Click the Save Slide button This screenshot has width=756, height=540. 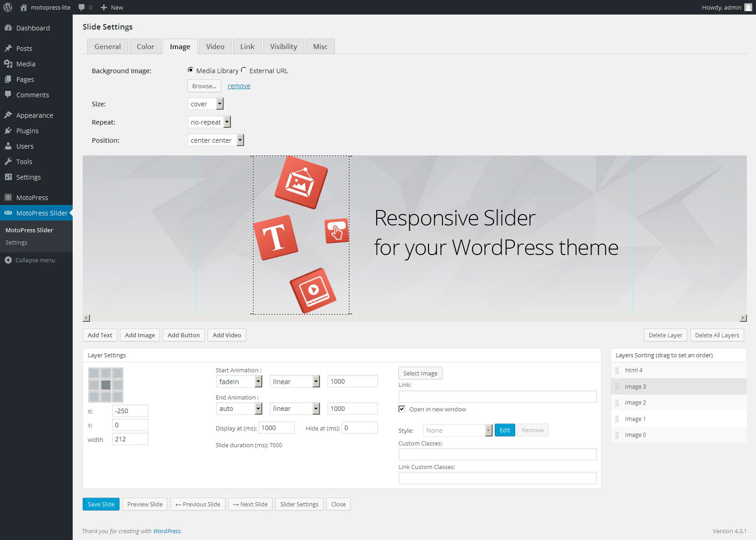(x=101, y=504)
